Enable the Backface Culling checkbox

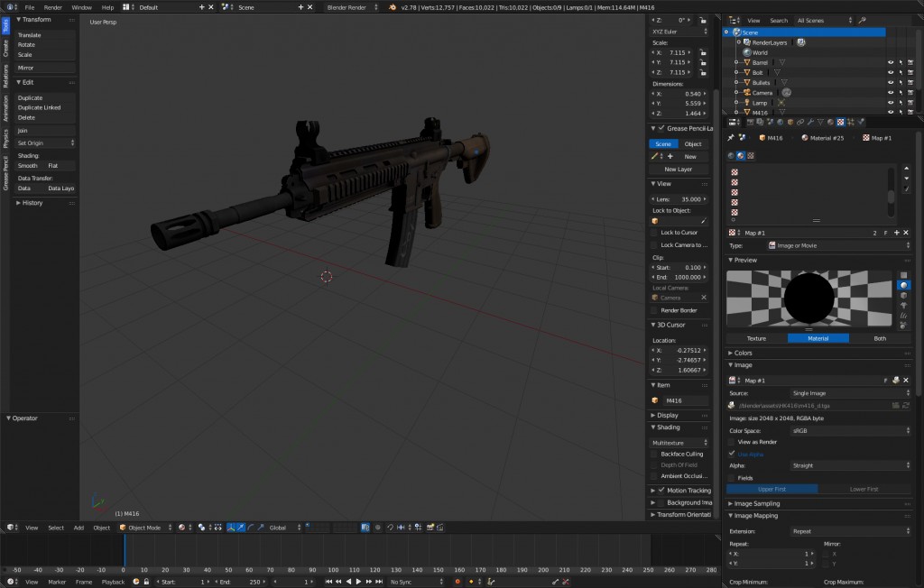(656, 454)
